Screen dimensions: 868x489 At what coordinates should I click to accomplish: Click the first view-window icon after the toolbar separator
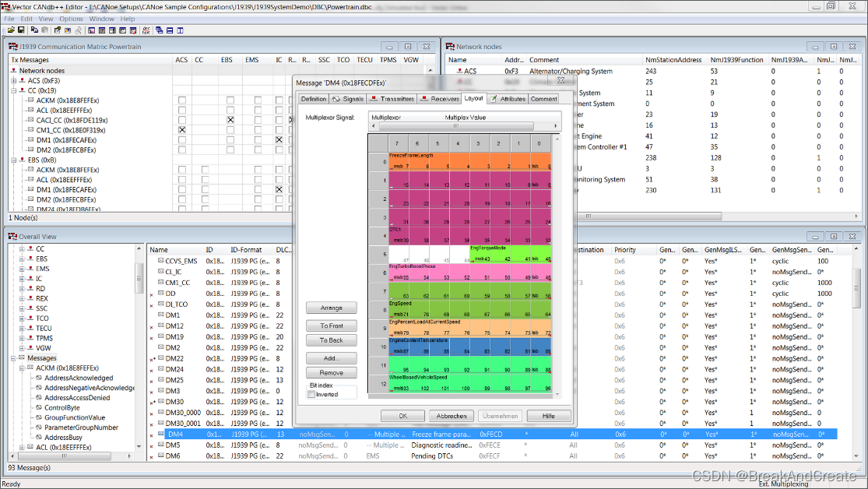(91, 30)
